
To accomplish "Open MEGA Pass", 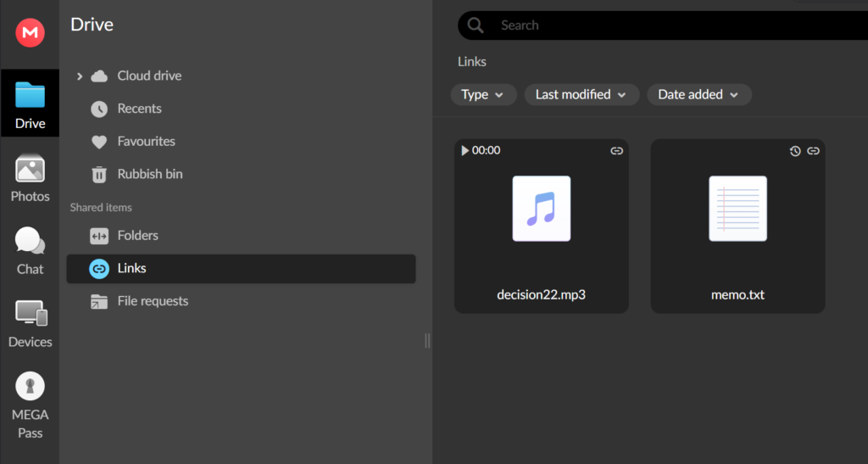I will point(30,406).
